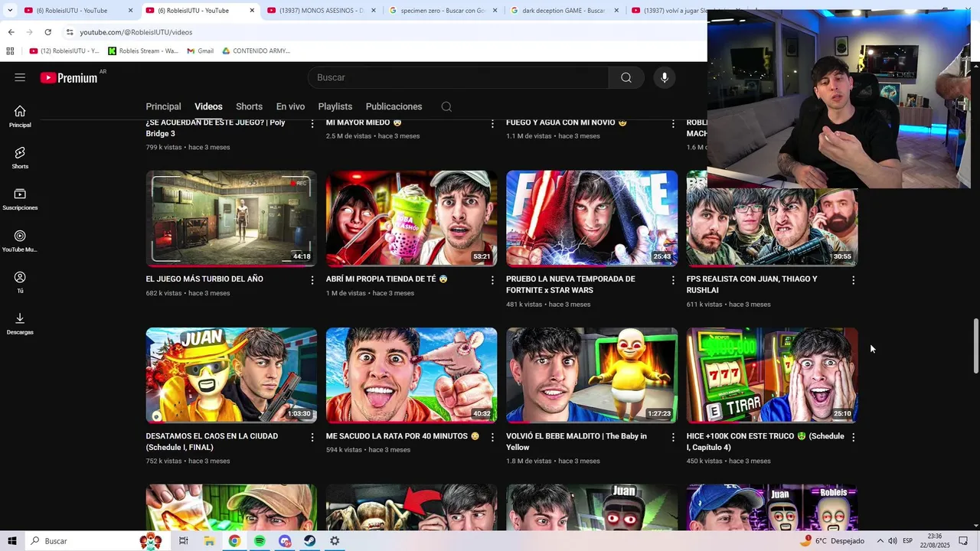Play the ABRÍ MI PROPIA TIENDA DE TÉ thumbnail
This screenshot has width=980, height=551.
[x=411, y=218]
